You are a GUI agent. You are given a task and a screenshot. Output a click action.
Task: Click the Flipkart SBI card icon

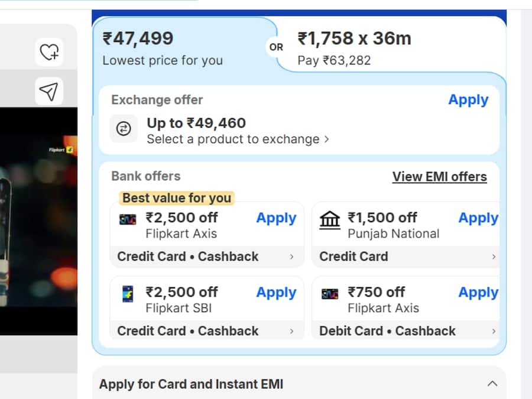click(128, 294)
